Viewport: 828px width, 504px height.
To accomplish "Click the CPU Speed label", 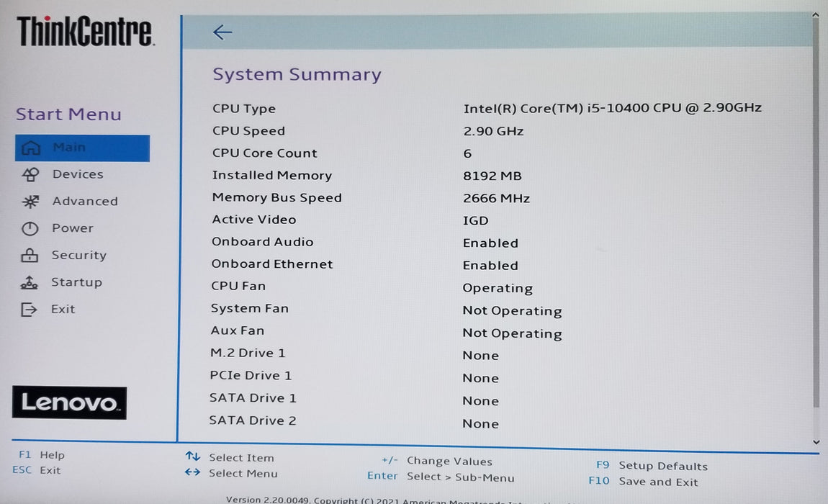I will pyautogui.click(x=248, y=131).
